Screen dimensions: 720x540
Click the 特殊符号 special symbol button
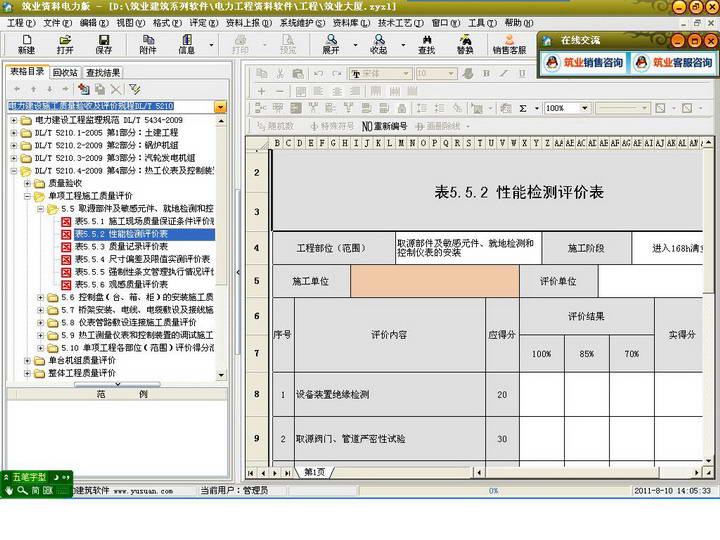(x=332, y=126)
